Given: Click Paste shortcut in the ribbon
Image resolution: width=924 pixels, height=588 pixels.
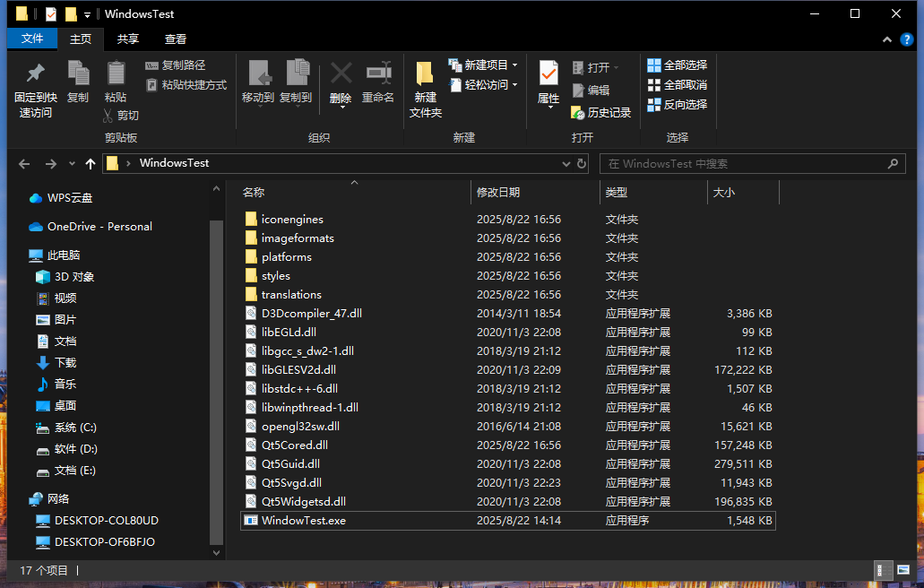Looking at the screenshot, I should click(186, 85).
